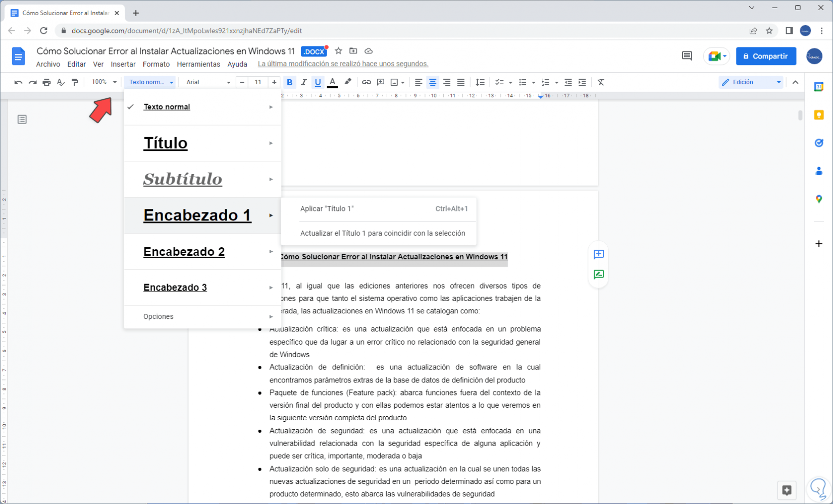
Task: Apply "Título 1" to the selection
Action: click(x=379, y=209)
